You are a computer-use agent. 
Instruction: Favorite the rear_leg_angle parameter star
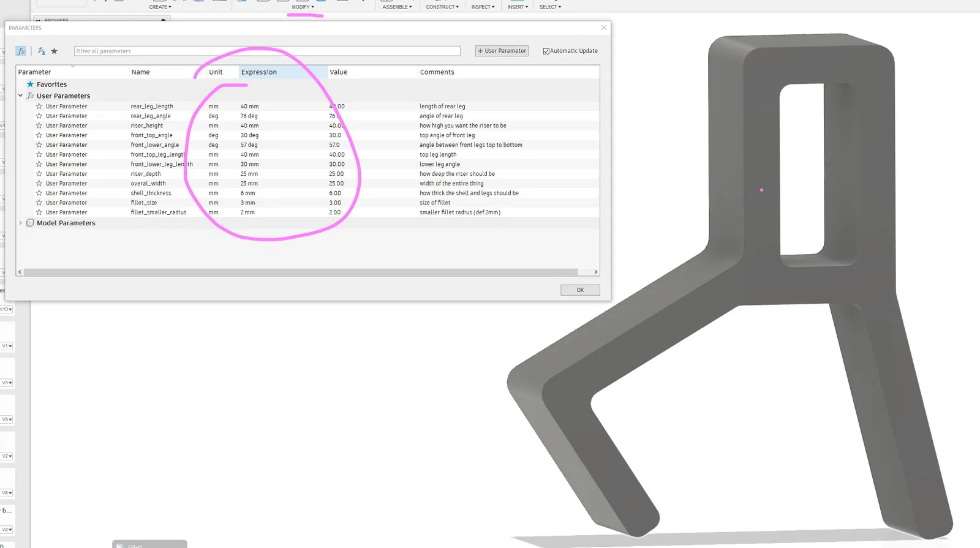pos(39,116)
